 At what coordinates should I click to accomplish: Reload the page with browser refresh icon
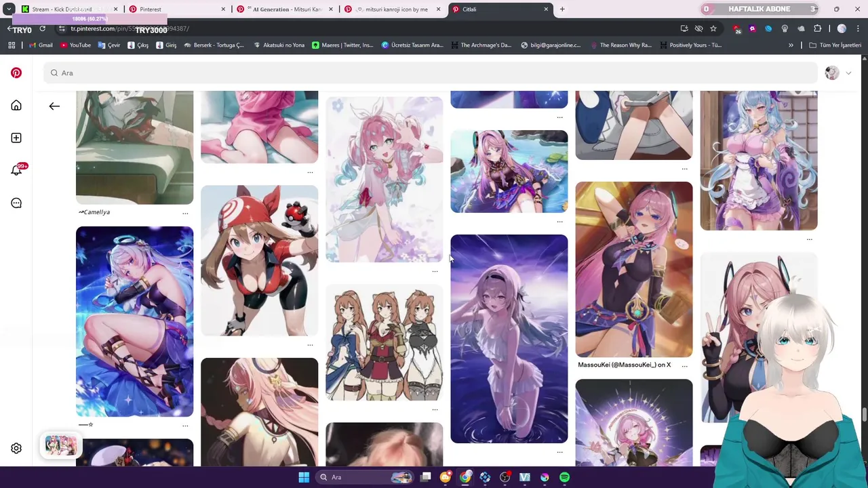[42, 28]
